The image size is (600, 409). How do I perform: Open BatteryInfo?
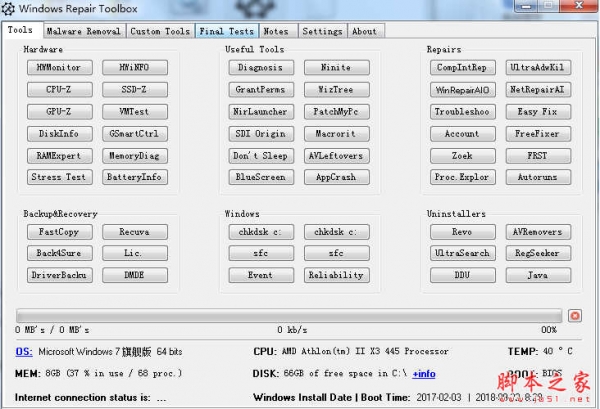click(x=135, y=177)
